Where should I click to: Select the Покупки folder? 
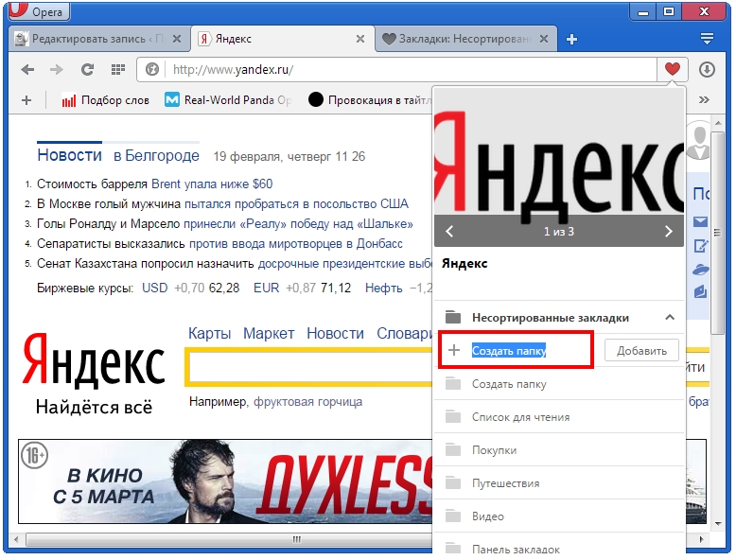(558, 449)
